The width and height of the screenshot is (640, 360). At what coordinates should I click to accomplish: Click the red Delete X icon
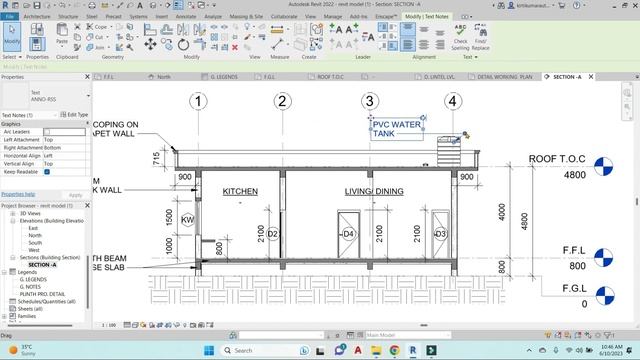coord(235,48)
